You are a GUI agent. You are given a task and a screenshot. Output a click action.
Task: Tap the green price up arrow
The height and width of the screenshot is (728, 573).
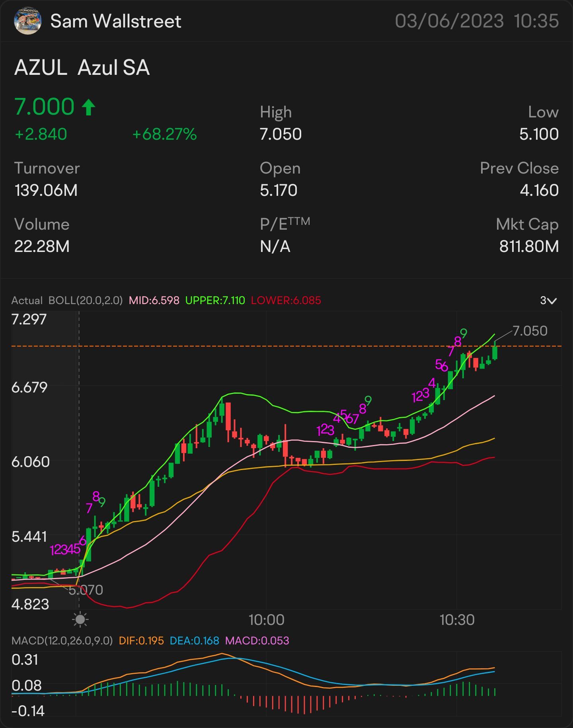click(88, 107)
